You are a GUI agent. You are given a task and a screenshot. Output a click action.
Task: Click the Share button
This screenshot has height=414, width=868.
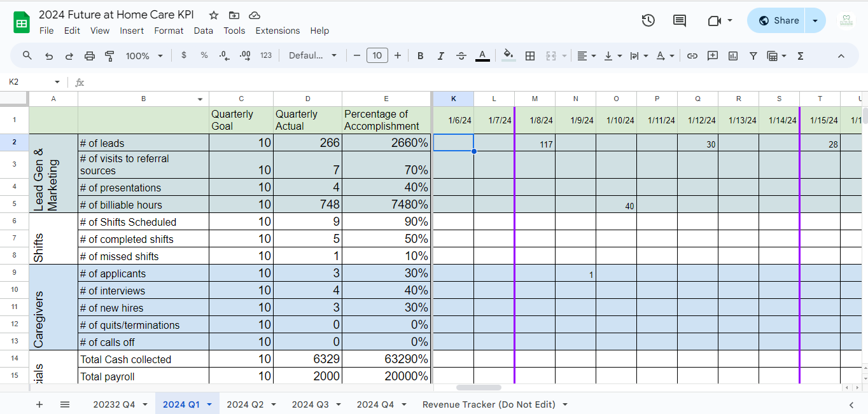(776, 20)
